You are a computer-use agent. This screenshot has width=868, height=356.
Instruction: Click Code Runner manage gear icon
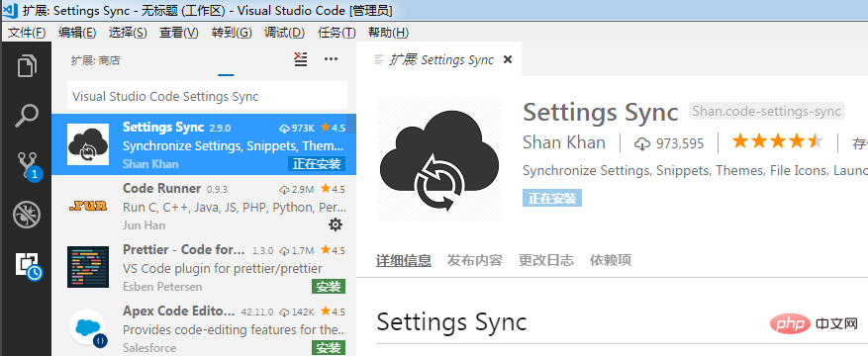tap(336, 224)
